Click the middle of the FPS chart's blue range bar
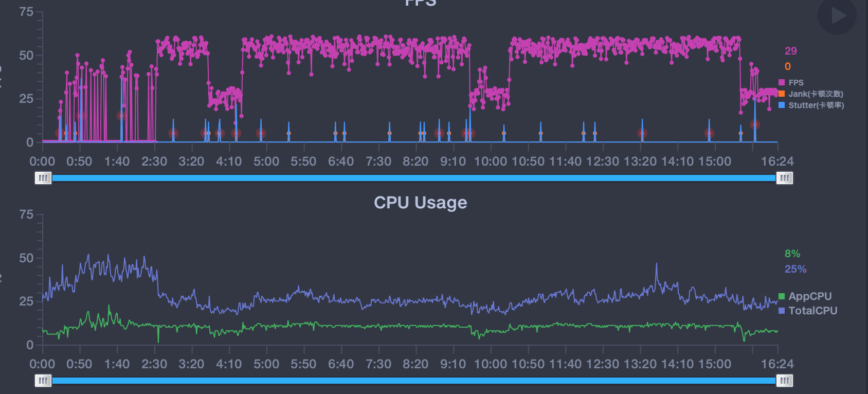Screen dimensions: 868x394 (414, 178)
